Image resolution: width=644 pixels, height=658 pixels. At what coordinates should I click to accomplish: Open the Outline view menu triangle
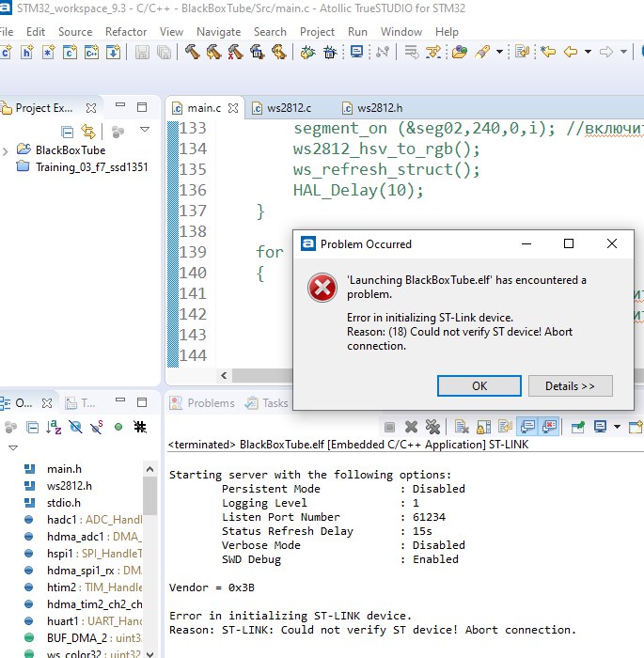[x=13, y=447]
